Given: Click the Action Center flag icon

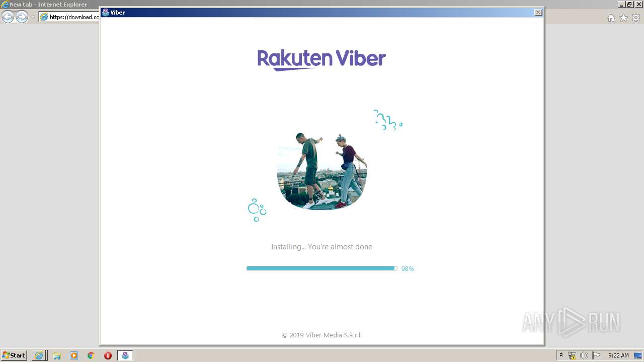Looking at the screenshot, I should point(596,355).
